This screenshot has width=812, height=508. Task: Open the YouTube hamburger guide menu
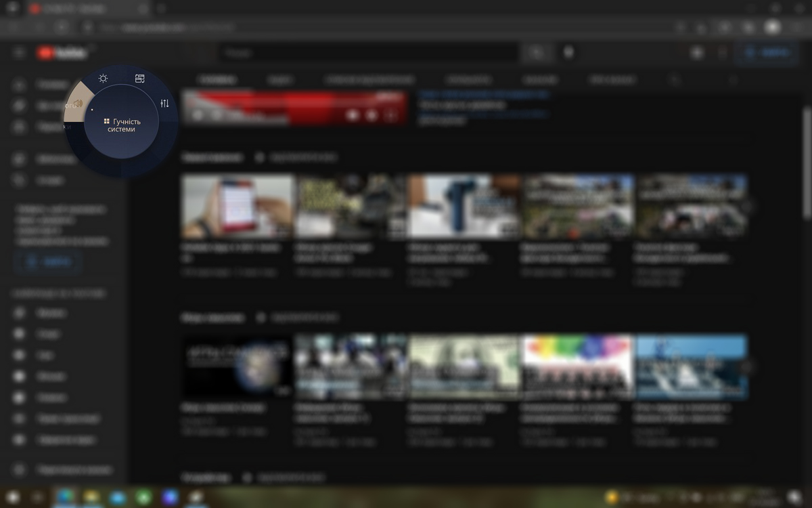(19, 53)
